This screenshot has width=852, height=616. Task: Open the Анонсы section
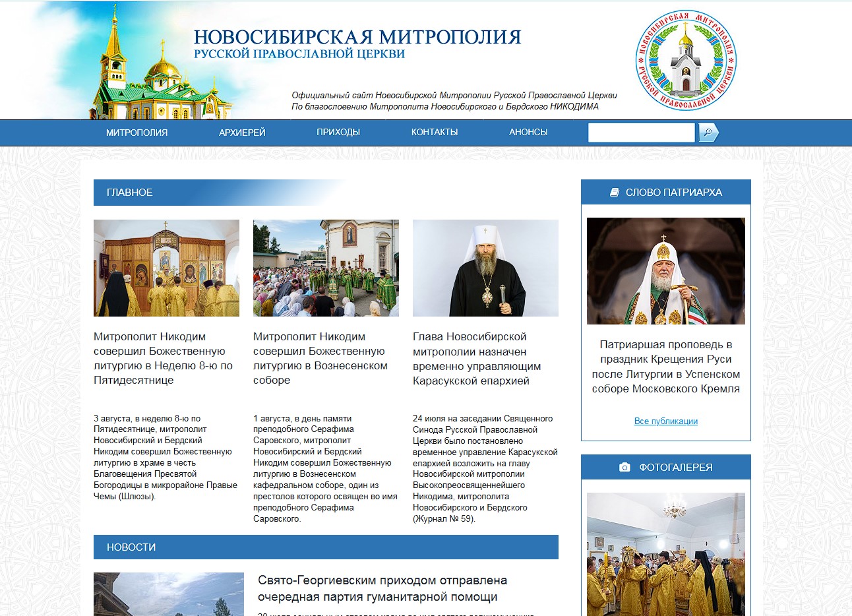528,133
